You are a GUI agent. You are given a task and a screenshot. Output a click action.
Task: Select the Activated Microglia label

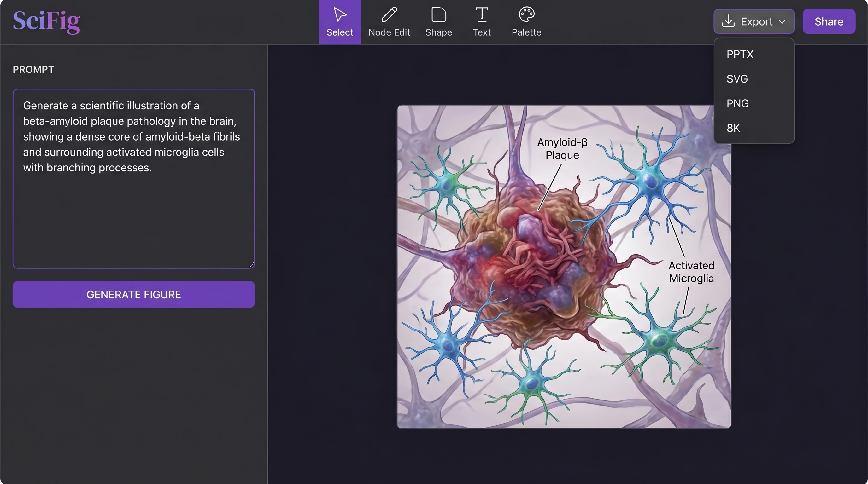coord(691,272)
